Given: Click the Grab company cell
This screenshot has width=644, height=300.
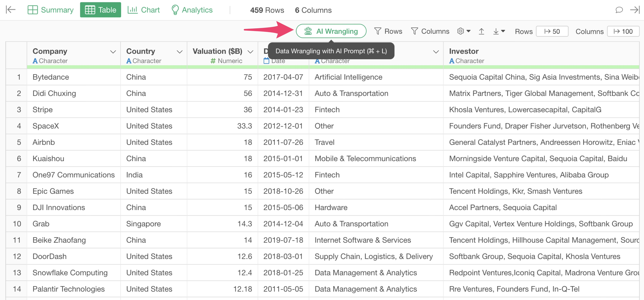Looking at the screenshot, I should [74, 223].
